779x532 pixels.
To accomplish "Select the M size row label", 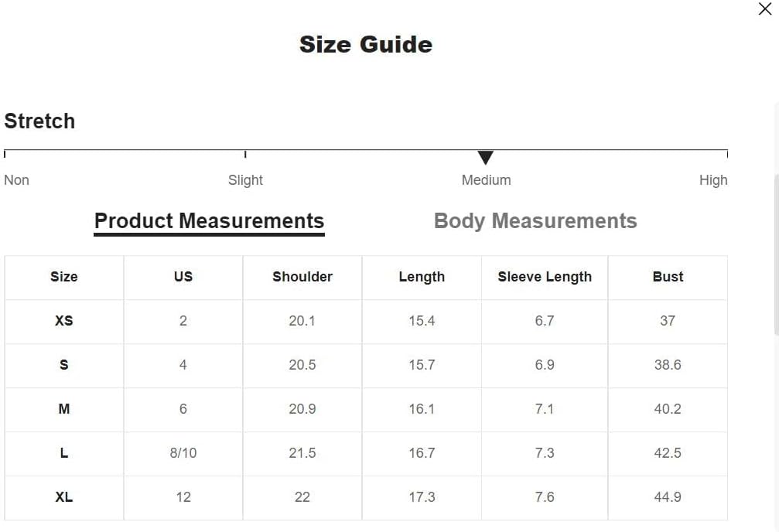I will coord(64,409).
